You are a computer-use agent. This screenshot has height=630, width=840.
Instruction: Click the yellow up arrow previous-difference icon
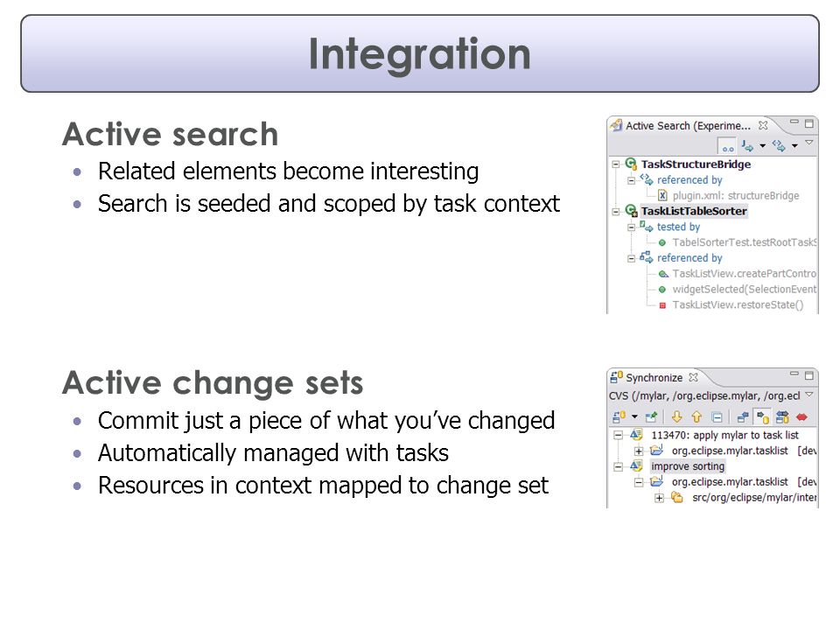tap(696, 416)
